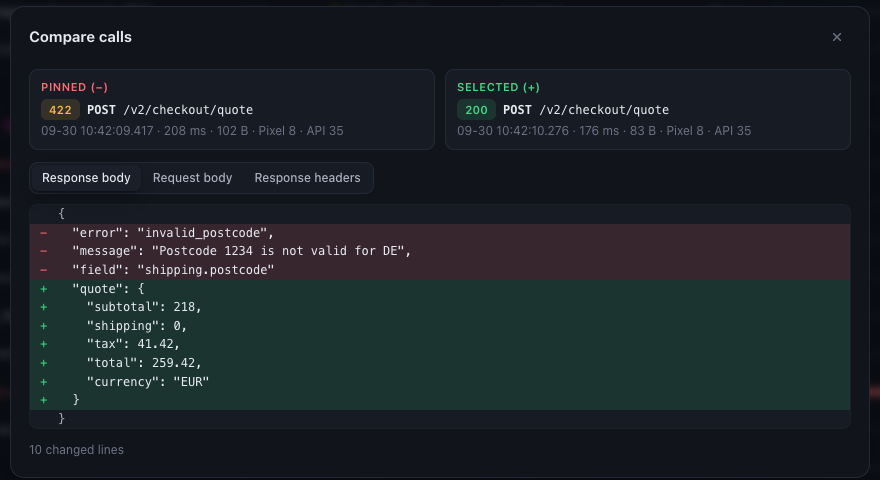880x480 pixels.
Task: Click the 200 status badge
Action: point(476,110)
